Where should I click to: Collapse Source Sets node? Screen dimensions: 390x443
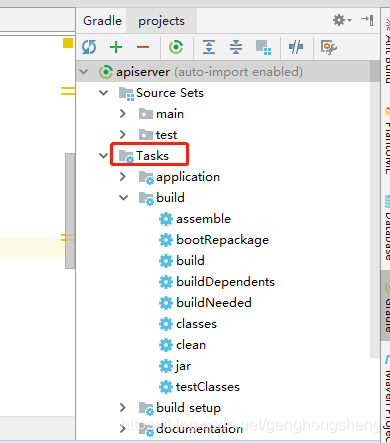104,93
